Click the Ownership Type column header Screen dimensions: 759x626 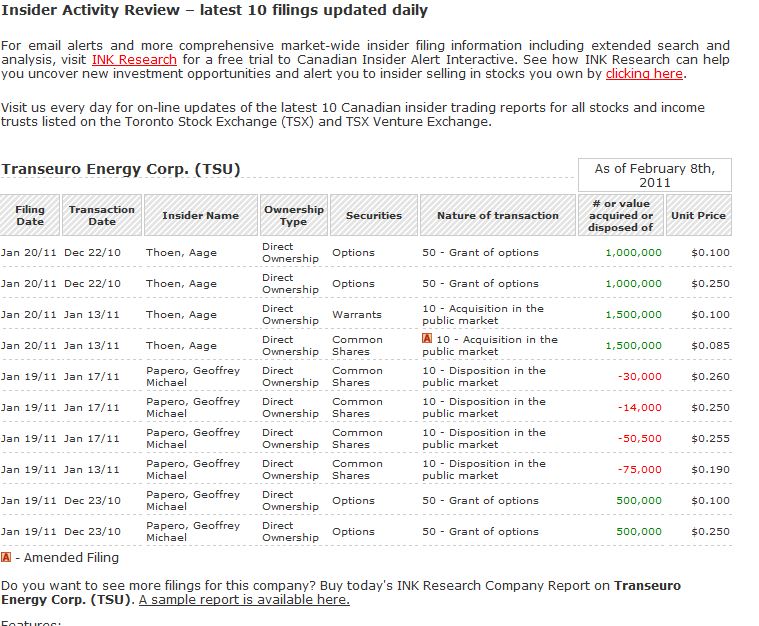click(293, 215)
